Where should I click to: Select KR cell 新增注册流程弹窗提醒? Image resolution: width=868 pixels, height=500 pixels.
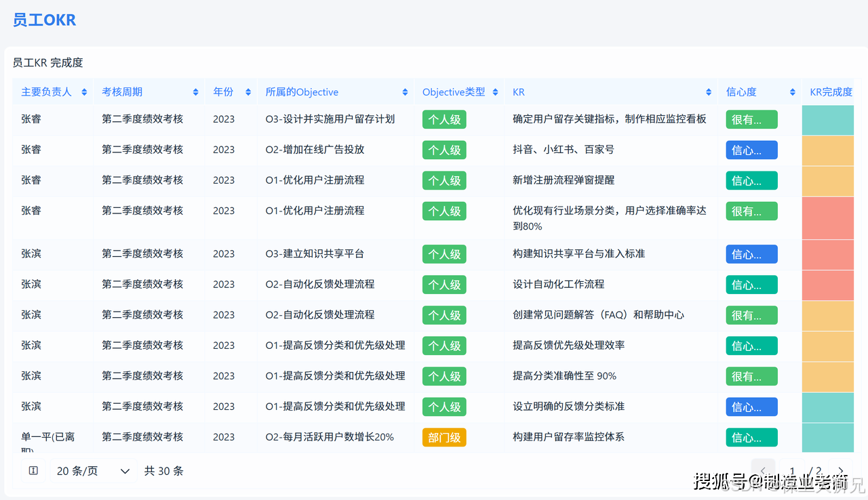564,180
